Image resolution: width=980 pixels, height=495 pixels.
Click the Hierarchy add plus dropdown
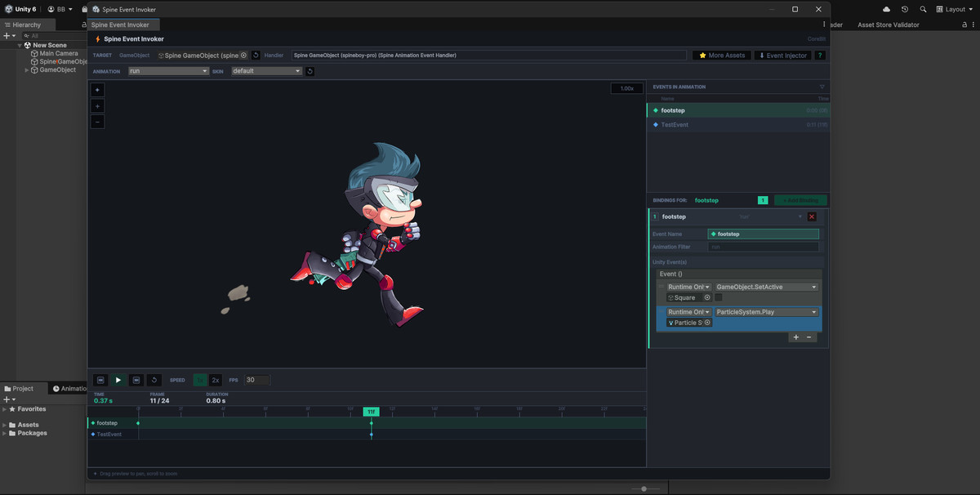pos(9,36)
